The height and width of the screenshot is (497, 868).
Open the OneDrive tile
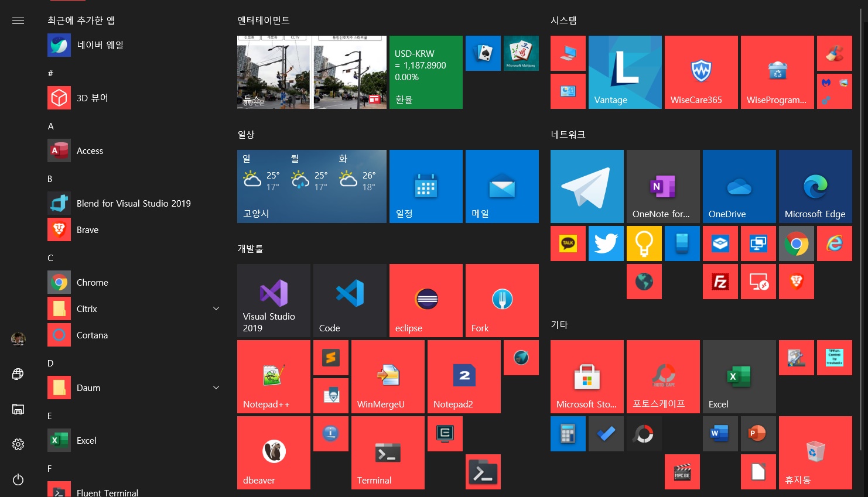click(739, 186)
